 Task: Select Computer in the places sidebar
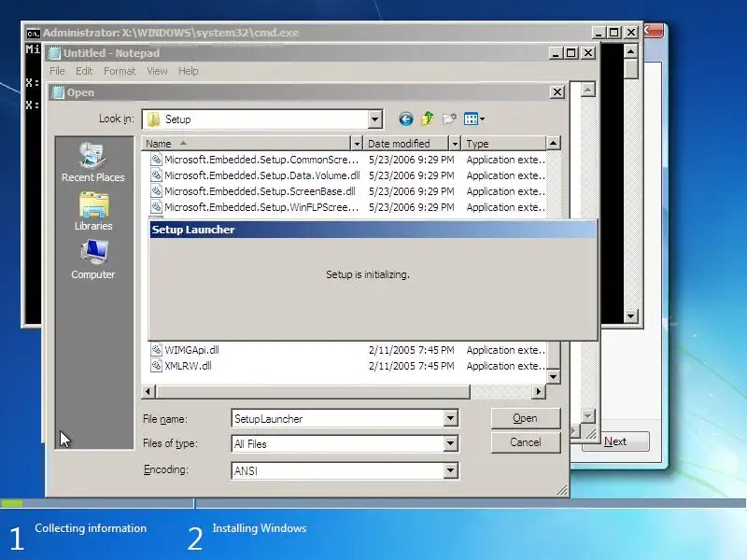pyautogui.click(x=92, y=259)
